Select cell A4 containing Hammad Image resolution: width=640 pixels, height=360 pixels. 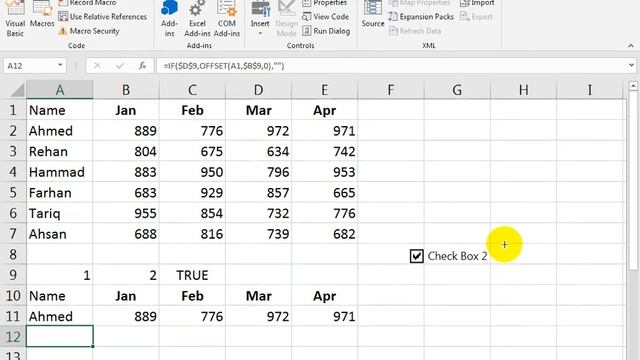click(60, 172)
